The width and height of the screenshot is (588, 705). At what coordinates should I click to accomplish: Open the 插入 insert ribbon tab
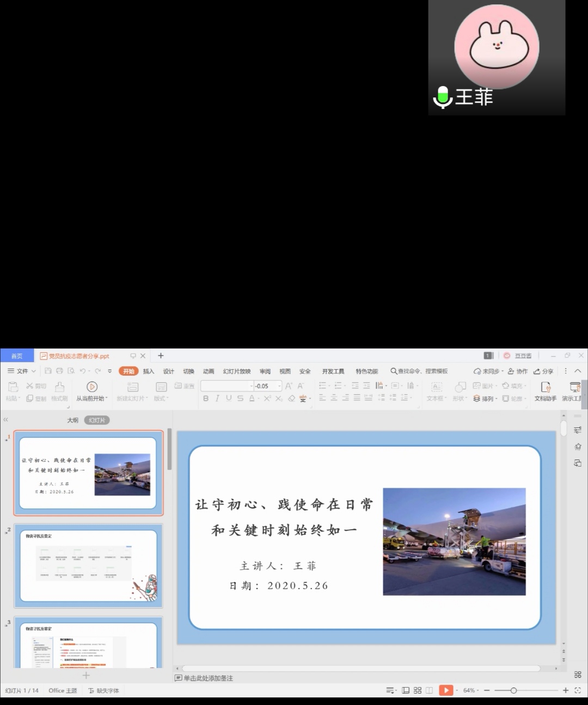pos(149,371)
